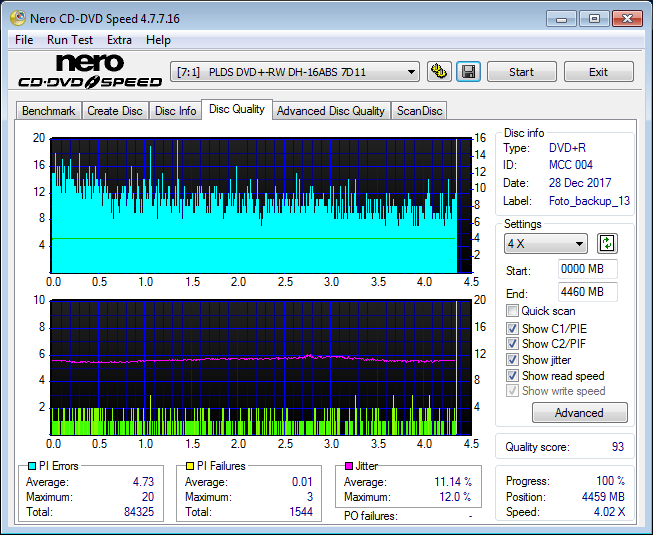
Task: Disable Show read speed checkbox
Action: pyautogui.click(x=512, y=376)
